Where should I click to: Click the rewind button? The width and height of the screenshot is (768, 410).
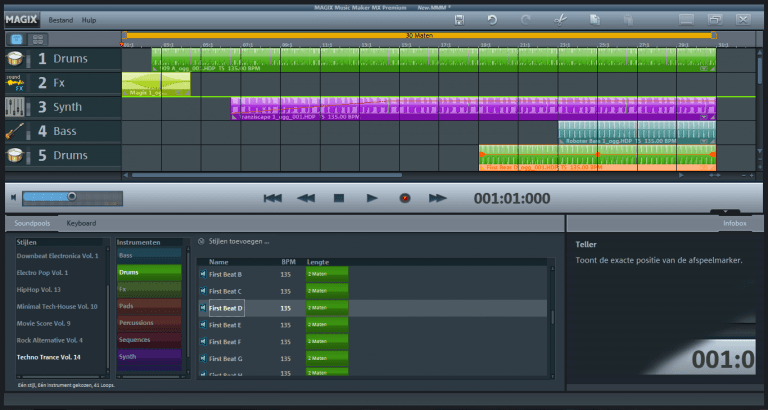(306, 198)
